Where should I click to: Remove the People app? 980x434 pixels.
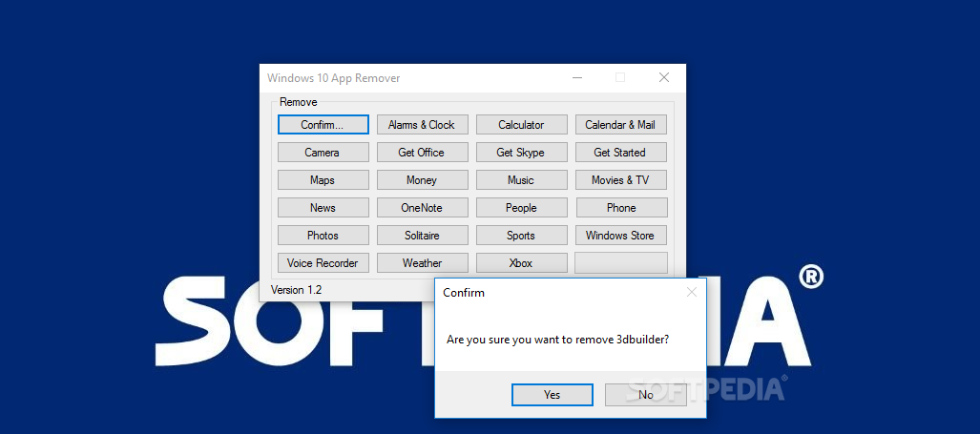521,207
